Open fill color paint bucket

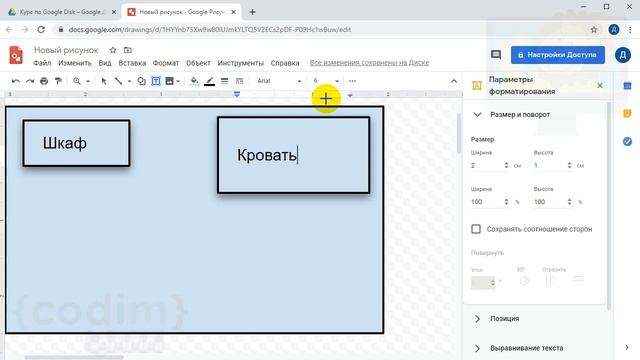(194, 81)
